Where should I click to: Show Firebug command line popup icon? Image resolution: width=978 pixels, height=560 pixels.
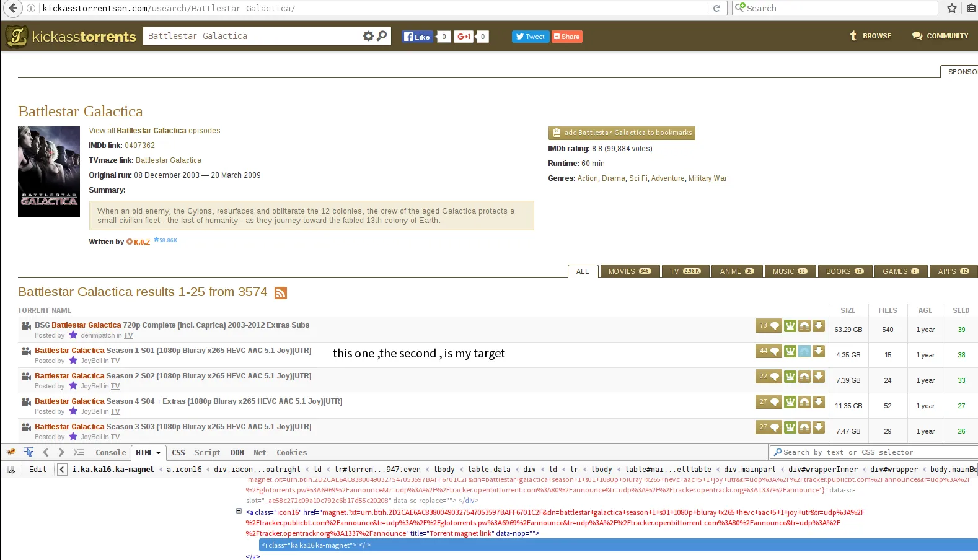[x=79, y=452]
